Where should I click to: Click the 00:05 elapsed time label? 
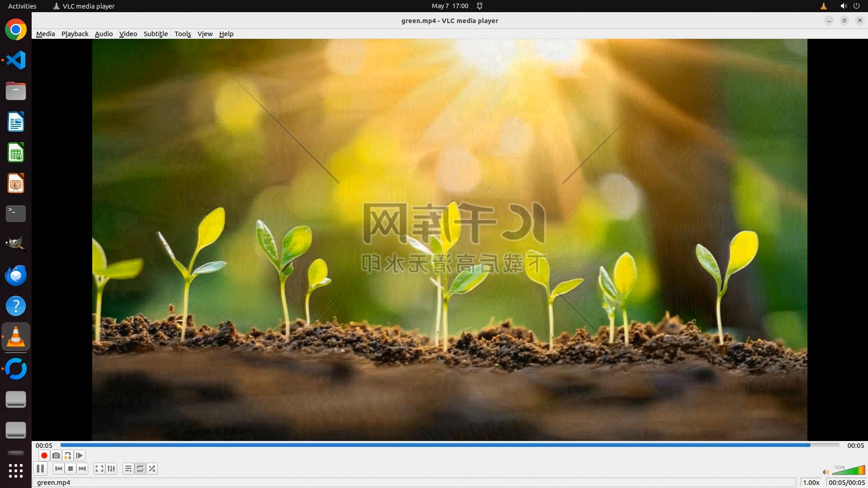point(44,446)
